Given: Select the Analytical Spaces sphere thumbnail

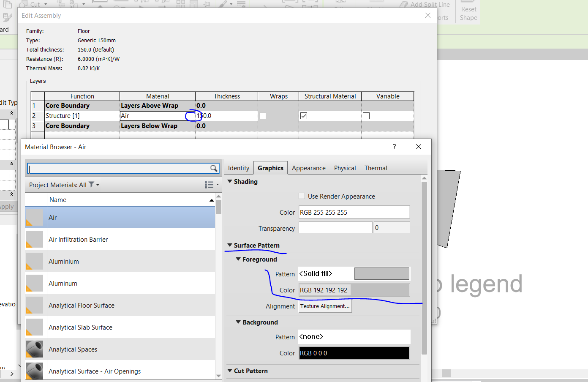Looking at the screenshot, I should click(35, 349).
